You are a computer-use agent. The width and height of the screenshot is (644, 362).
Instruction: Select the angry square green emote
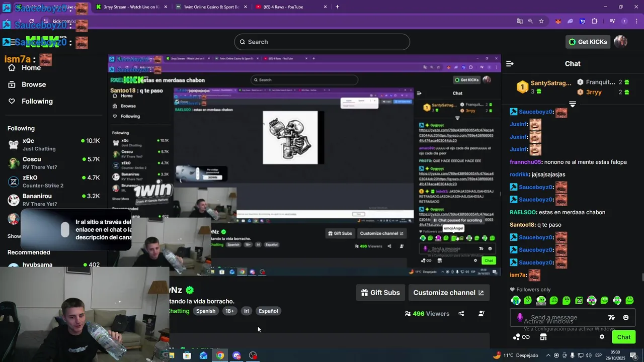[579, 300]
